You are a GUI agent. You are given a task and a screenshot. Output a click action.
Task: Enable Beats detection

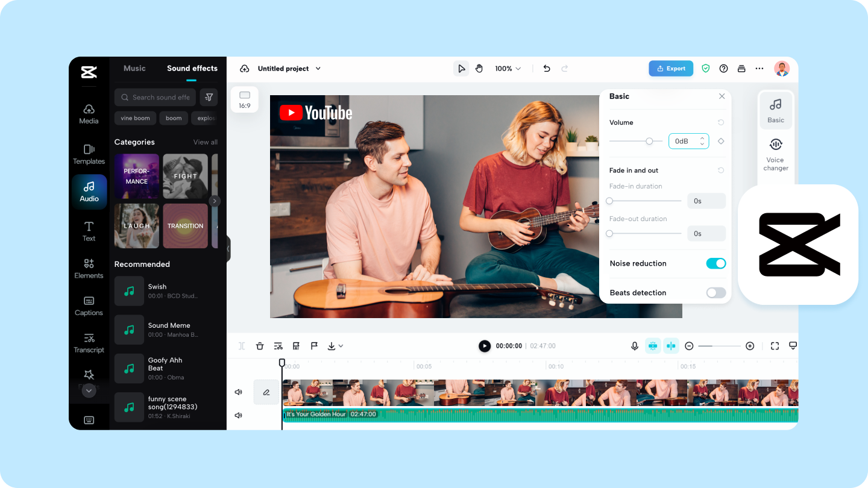pyautogui.click(x=716, y=292)
